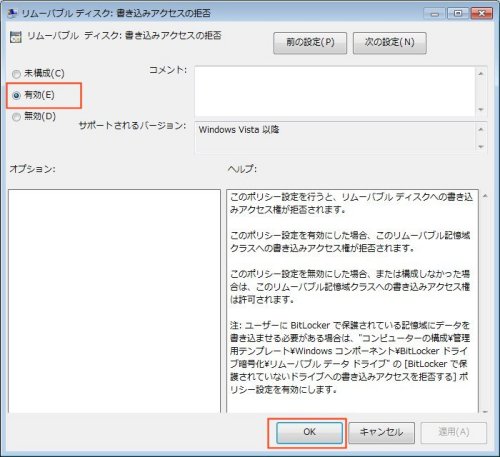Click the title bar window icon
Image resolution: width=500 pixels, height=457 pixels.
(x=13, y=13)
